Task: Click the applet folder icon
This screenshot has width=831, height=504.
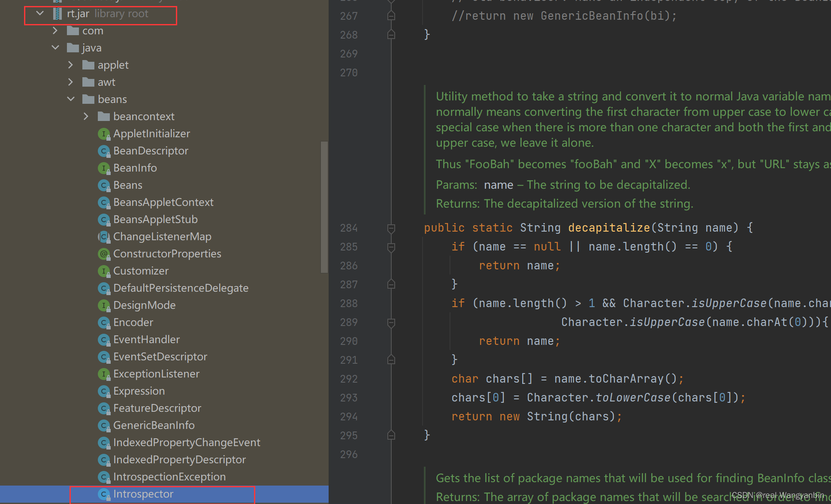Action: (x=88, y=65)
